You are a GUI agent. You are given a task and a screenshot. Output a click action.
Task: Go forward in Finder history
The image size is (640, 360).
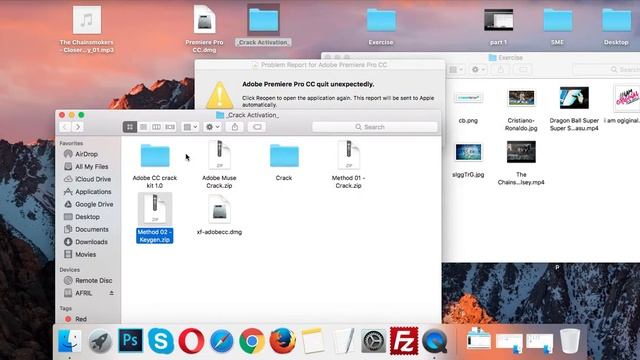78,127
